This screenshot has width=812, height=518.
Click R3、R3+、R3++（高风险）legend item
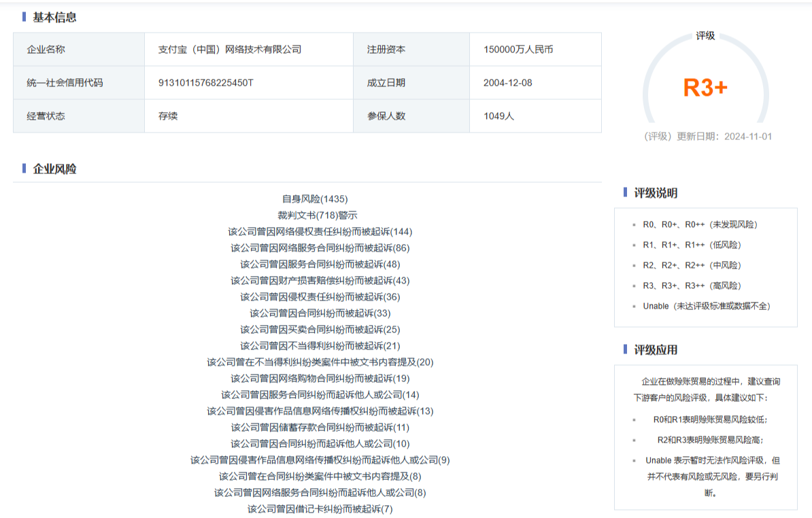pyautogui.click(x=692, y=286)
